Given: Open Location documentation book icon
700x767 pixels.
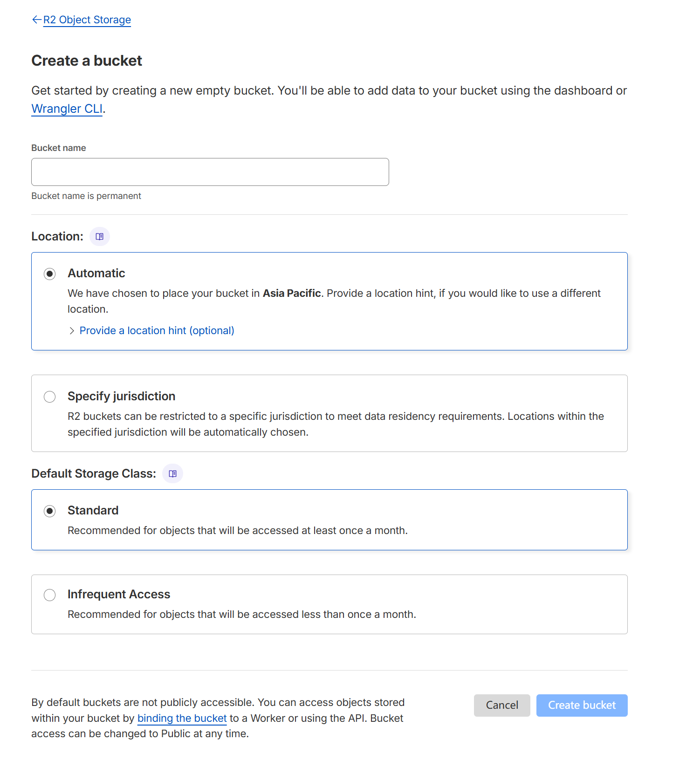Looking at the screenshot, I should 99,236.
